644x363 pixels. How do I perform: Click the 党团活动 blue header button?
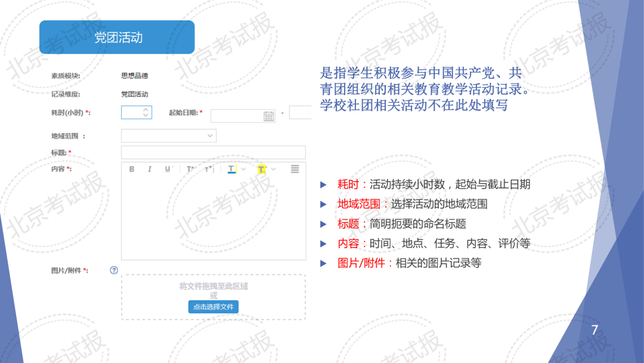(x=117, y=38)
